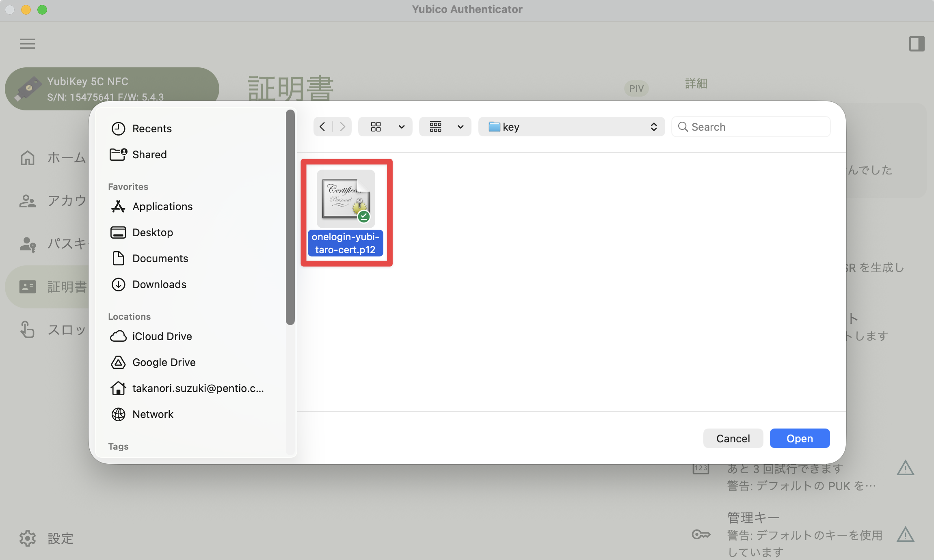
Task: Click the Locations section header
Action: (x=129, y=317)
